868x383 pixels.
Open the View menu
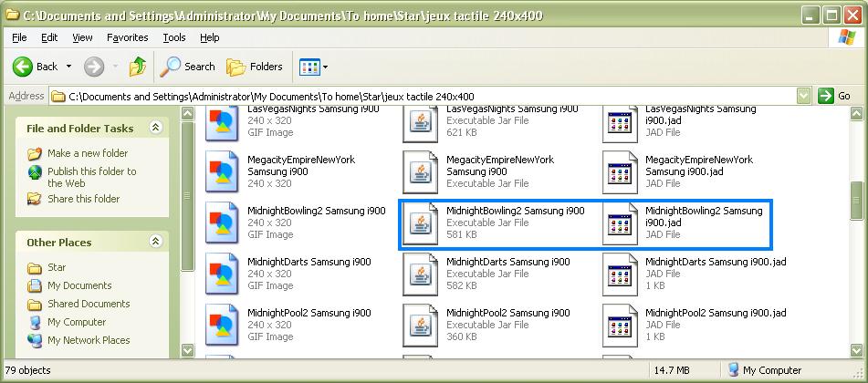point(82,37)
